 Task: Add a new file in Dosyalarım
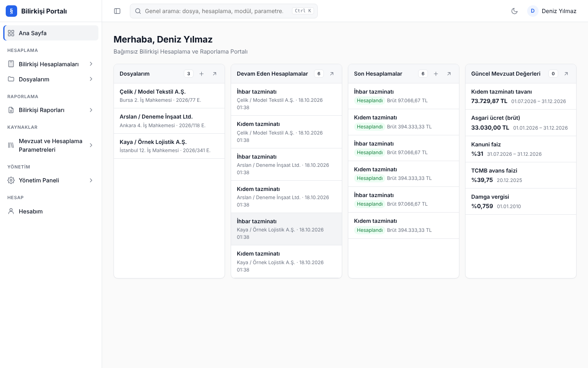click(x=202, y=74)
